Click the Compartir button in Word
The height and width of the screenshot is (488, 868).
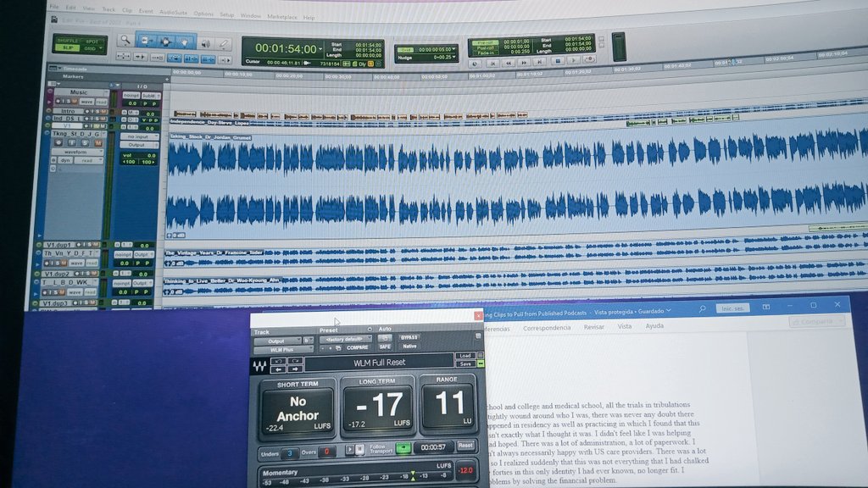point(817,321)
